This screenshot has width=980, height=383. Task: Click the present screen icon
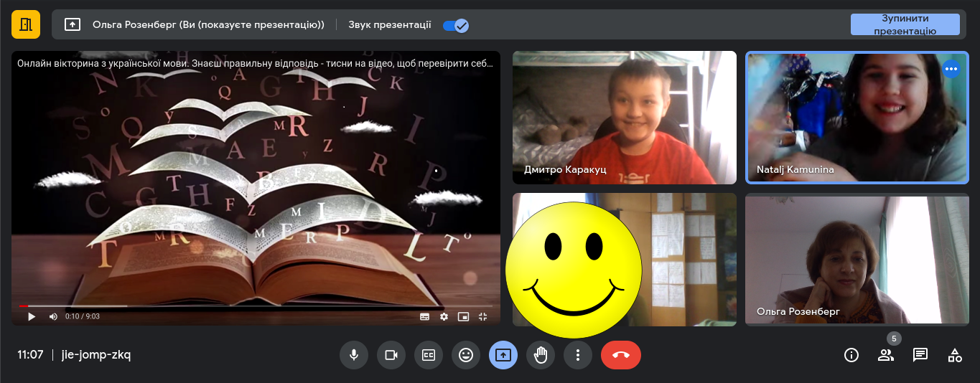tap(503, 355)
